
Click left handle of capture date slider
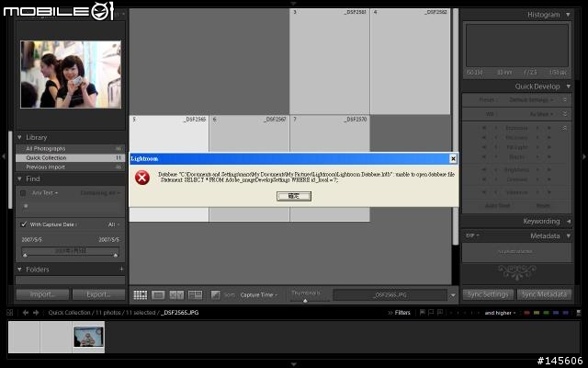click(x=25, y=256)
